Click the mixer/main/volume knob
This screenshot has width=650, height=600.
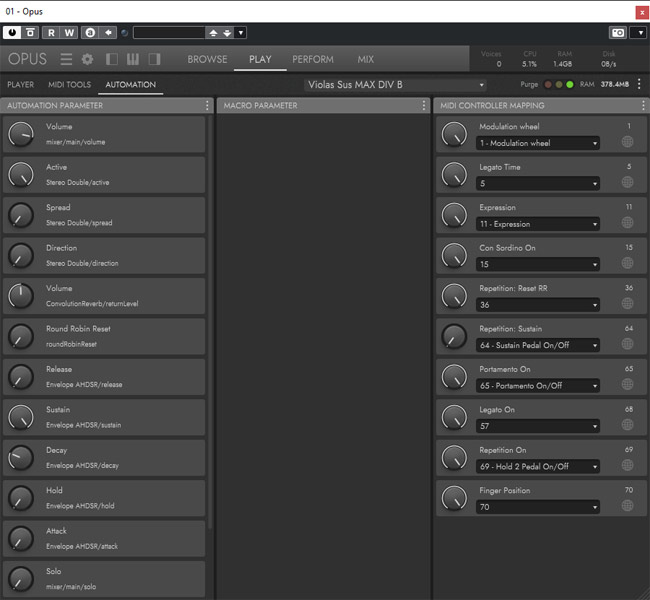(21, 135)
